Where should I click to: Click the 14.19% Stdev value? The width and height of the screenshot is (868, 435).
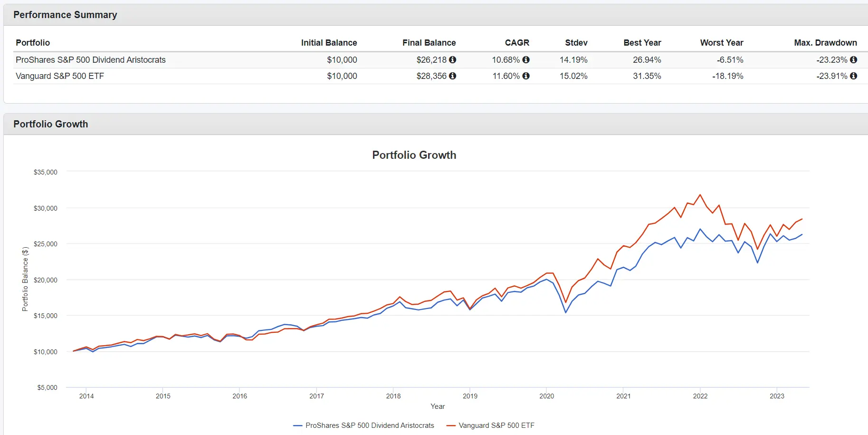573,60
